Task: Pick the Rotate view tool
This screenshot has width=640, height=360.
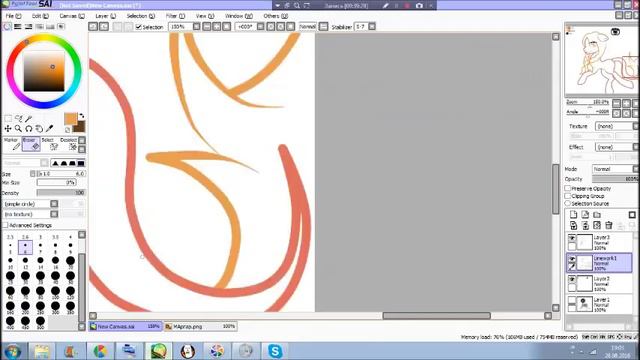Action: tap(29, 129)
